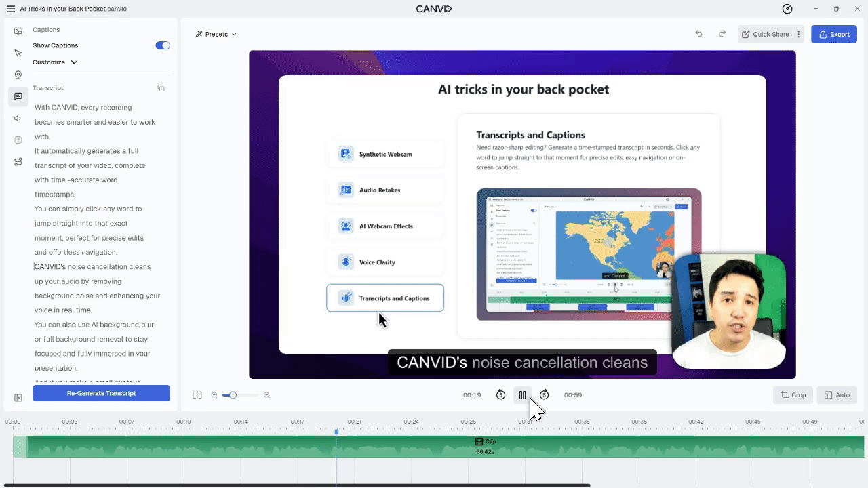The width and height of the screenshot is (868, 488).
Task: Open the Presets dropdown
Action: tap(216, 34)
